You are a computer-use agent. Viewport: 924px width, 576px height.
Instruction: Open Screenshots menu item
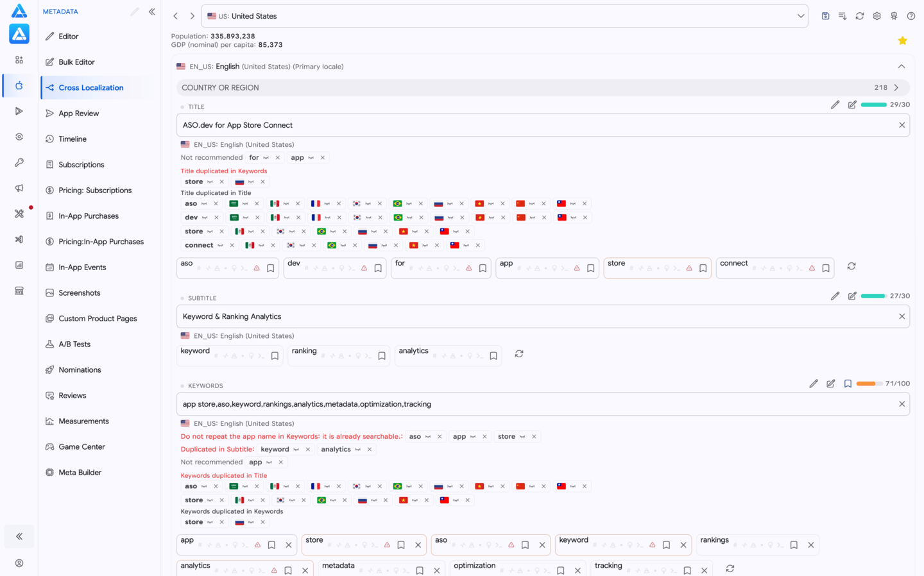80,293
